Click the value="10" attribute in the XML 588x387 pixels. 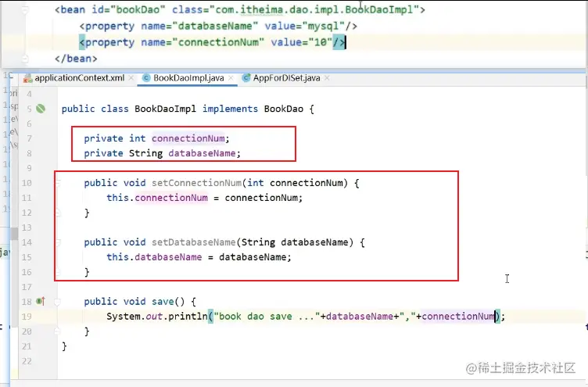tap(302, 42)
